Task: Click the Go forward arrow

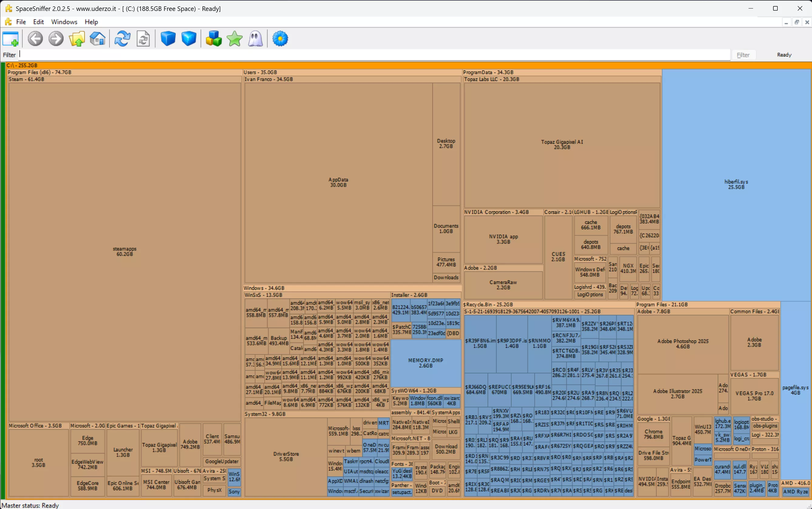Action: (56, 39)
